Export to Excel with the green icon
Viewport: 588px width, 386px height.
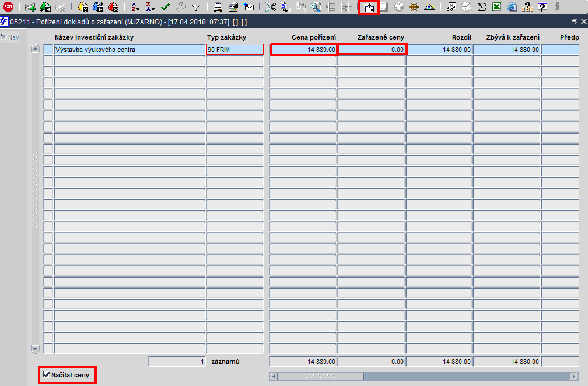coord(497,7)
